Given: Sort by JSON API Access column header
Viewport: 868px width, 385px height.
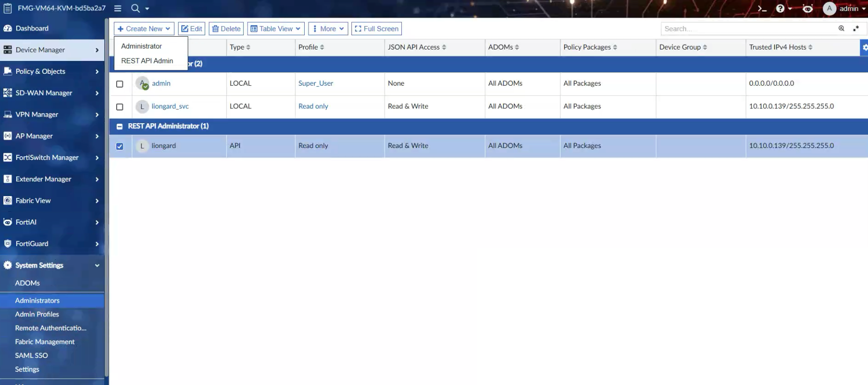Looking at the screenshot, I should tap(417, 47).
